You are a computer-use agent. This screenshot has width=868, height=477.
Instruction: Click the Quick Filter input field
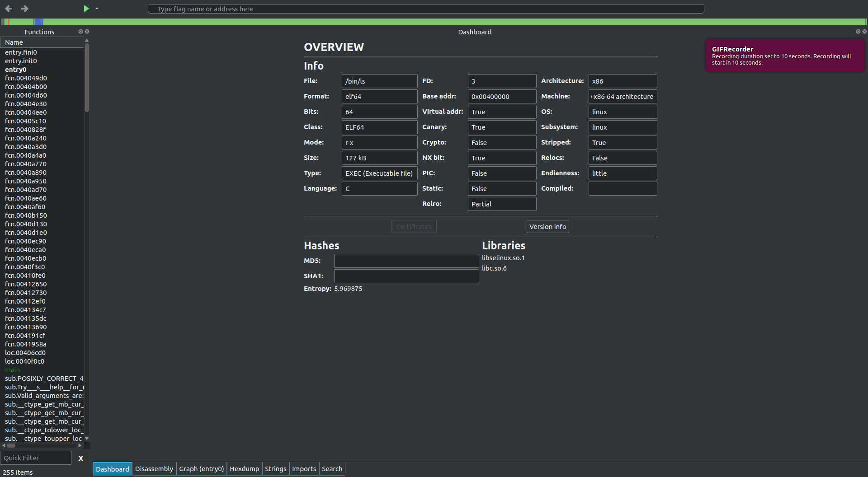pyautogui.click(x=36, y=458)
